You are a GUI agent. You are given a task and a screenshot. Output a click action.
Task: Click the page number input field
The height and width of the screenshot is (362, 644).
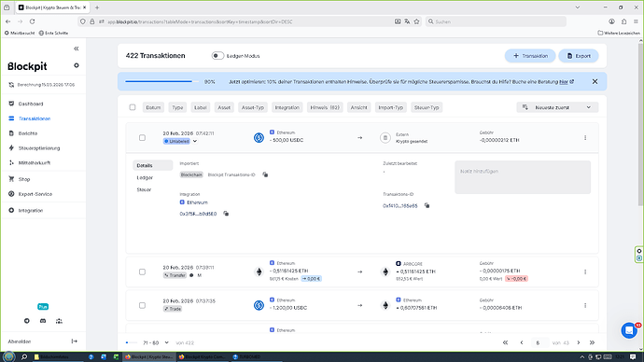click(x=538, y=342)
